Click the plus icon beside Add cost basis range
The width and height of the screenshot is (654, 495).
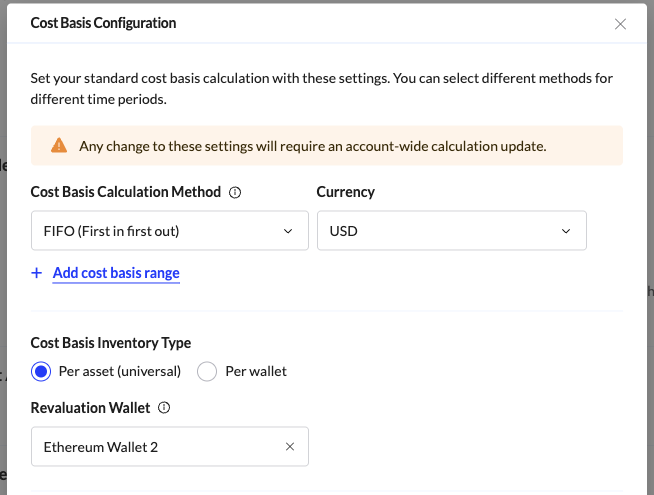pos(37,273)
